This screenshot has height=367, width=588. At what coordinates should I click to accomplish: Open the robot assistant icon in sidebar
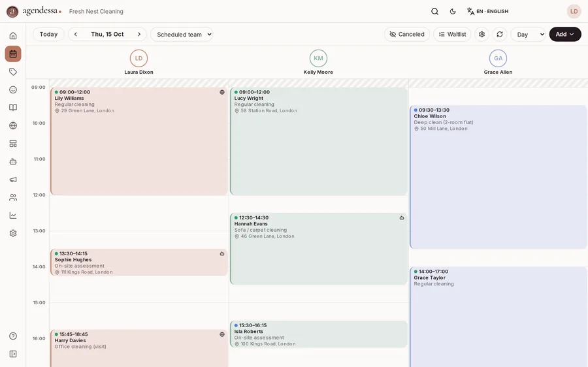click(13, 161)
